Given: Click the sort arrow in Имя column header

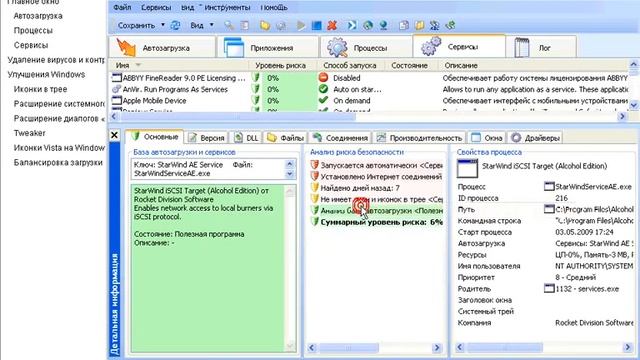Looking at the screenshot, I should click(138, 65).
